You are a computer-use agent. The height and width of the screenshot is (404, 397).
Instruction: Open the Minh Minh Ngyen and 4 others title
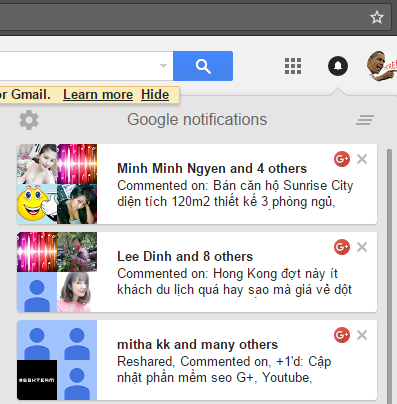tap(212, 169)
